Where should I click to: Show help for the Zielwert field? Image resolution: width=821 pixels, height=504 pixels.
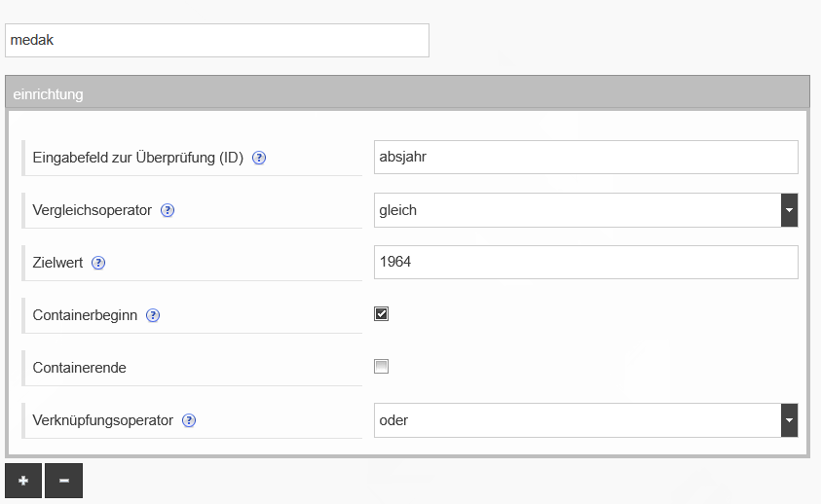pos(98,263)
